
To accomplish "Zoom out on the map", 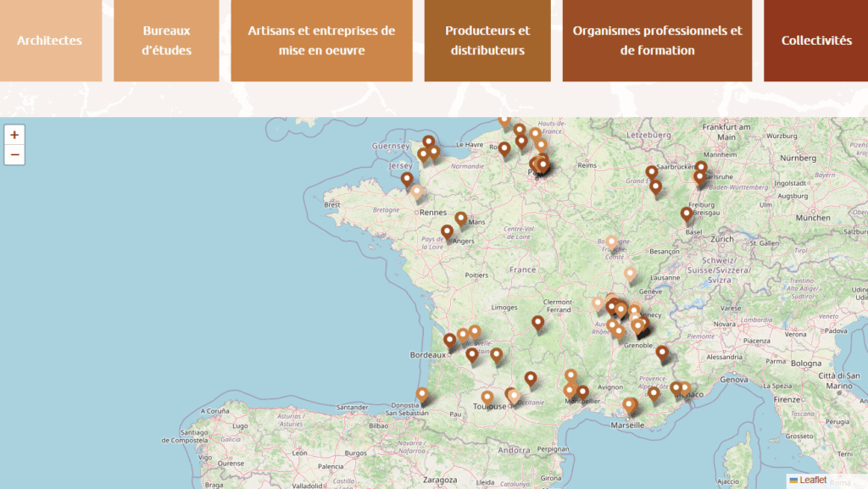I will pos(14,155).
